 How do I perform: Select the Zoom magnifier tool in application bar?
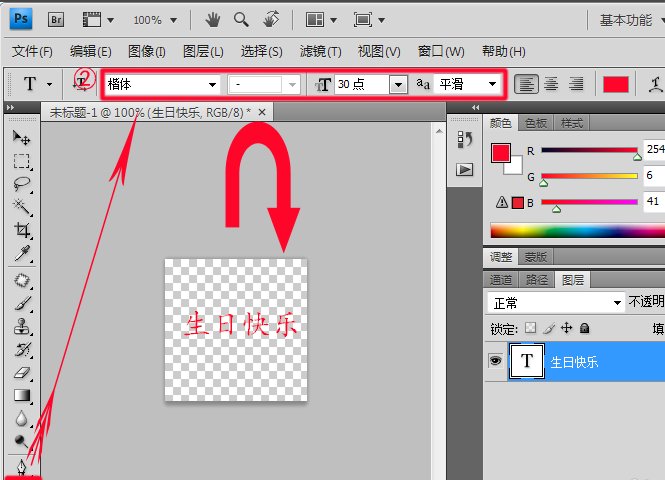click(x=241, y=20)
